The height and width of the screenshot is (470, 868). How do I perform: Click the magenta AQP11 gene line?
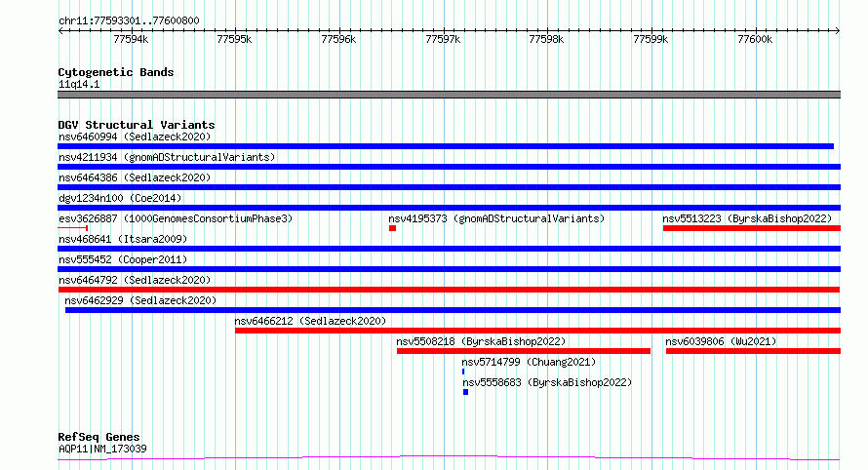(x=449, y=457)
